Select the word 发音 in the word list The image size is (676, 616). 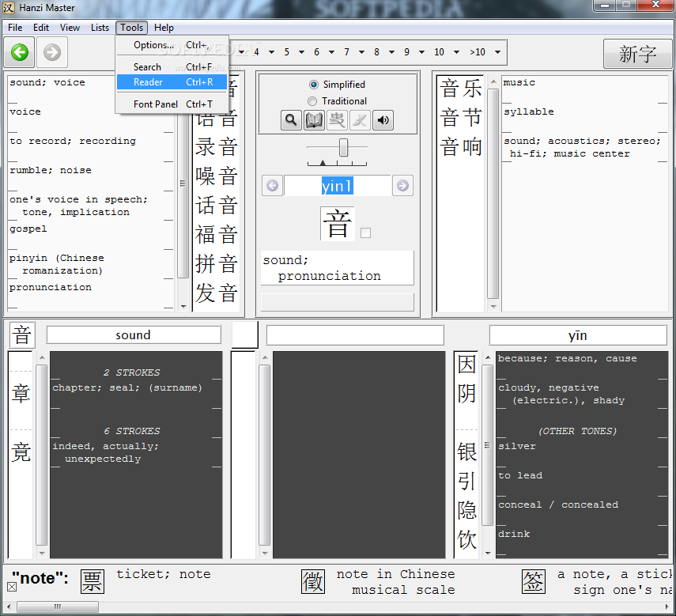(216, 293)
